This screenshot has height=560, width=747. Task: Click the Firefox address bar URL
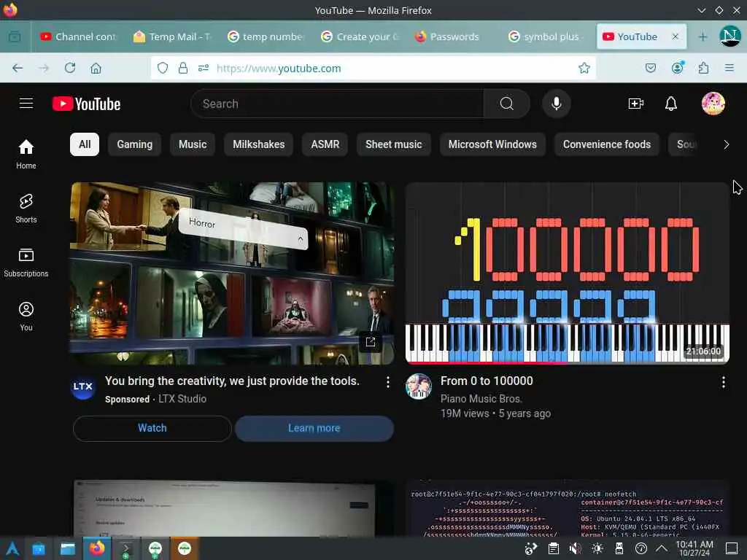(279, 68)
